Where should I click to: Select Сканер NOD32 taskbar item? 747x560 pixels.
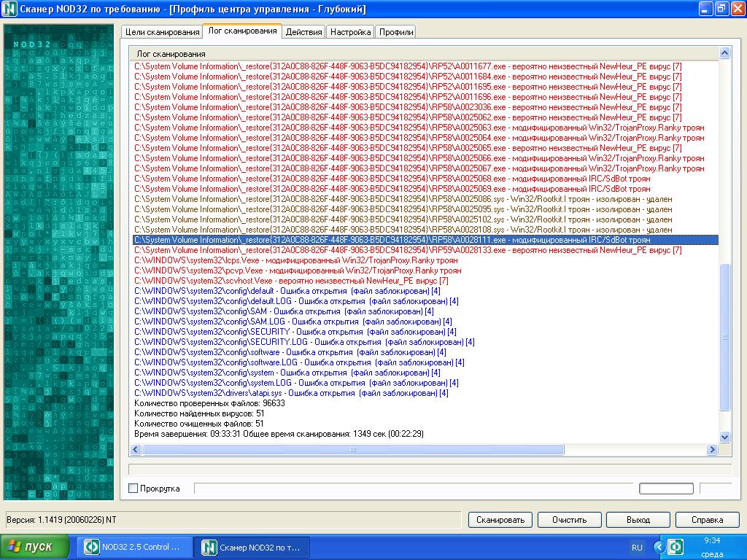coord(252,547)
